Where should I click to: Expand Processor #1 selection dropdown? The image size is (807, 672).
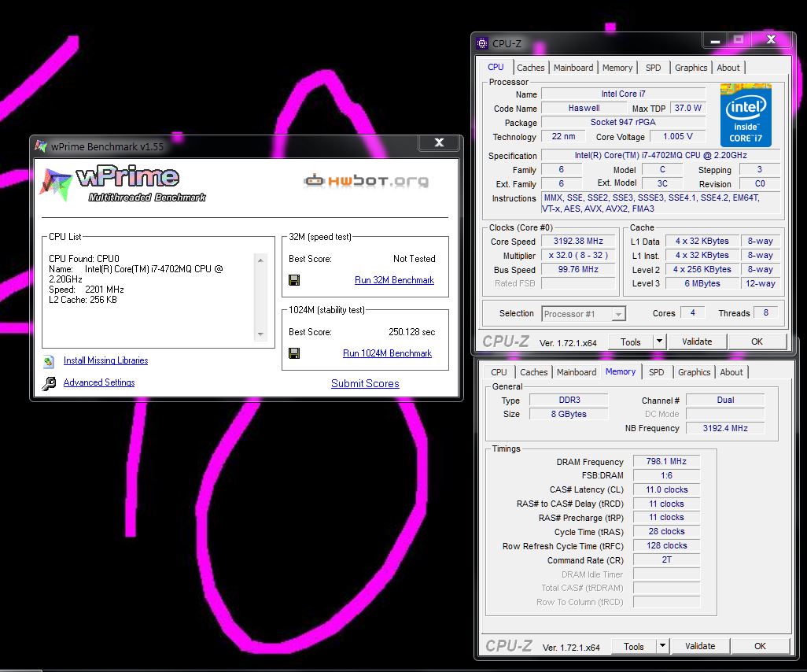(619, 314)
